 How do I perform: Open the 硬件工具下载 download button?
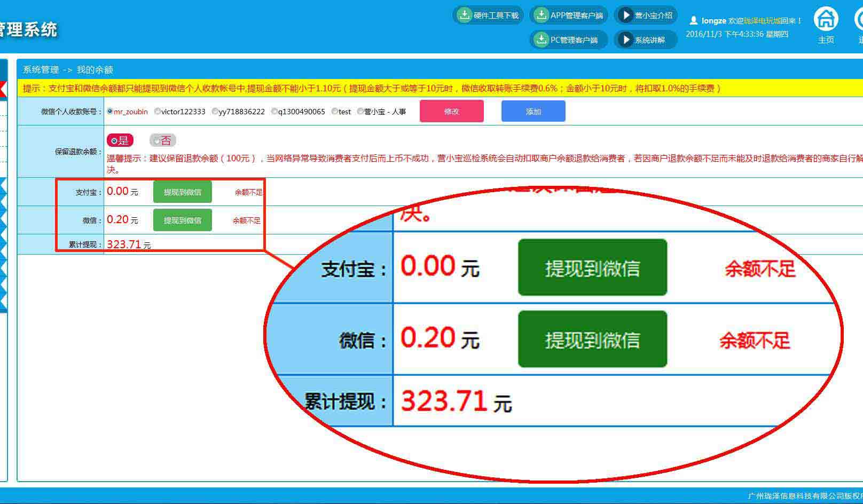pyautogui.click(x=488, y=15)
